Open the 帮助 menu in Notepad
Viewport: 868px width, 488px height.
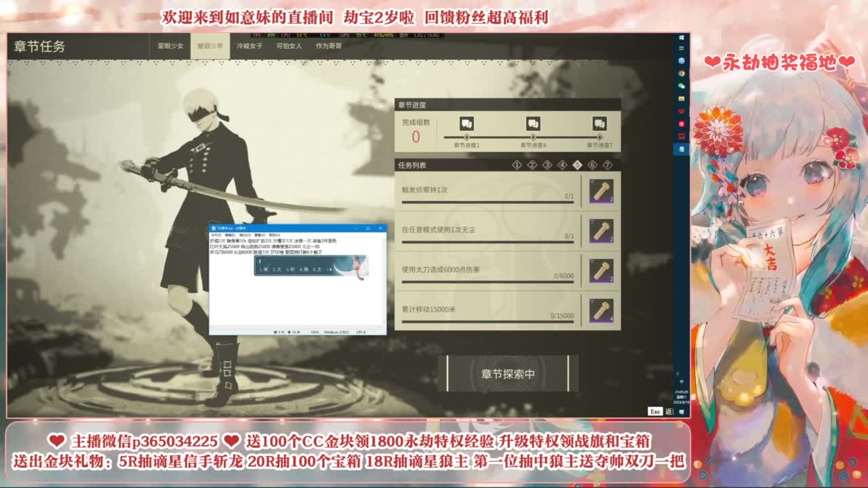pyautogui.click(x=273, y=235)
